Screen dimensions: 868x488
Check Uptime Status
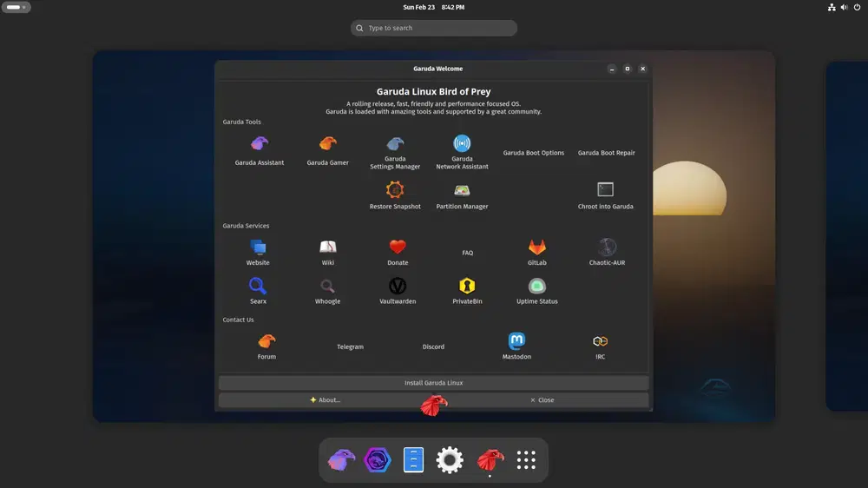pyautogui.click(x=537, y=291)
